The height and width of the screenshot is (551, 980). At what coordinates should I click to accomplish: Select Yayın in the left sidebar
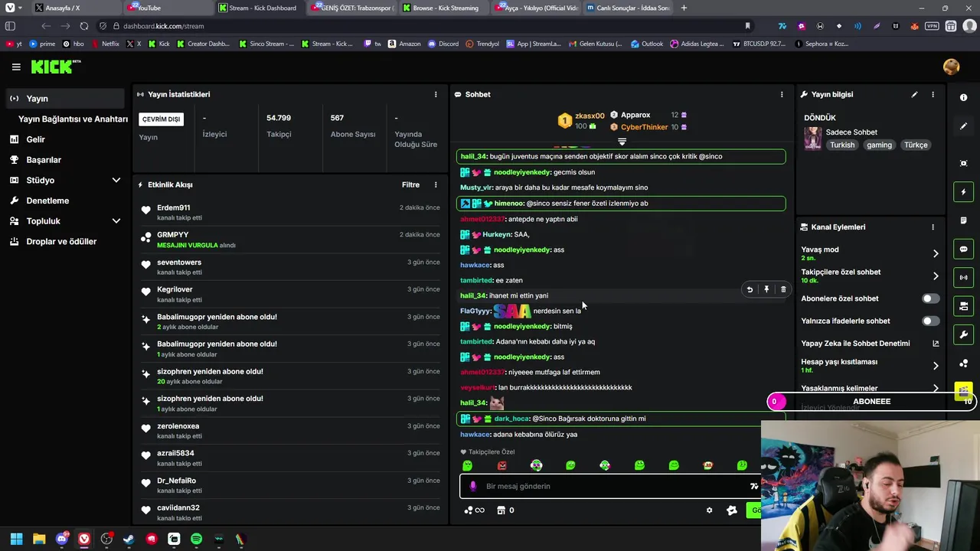[x=65, y=98]
